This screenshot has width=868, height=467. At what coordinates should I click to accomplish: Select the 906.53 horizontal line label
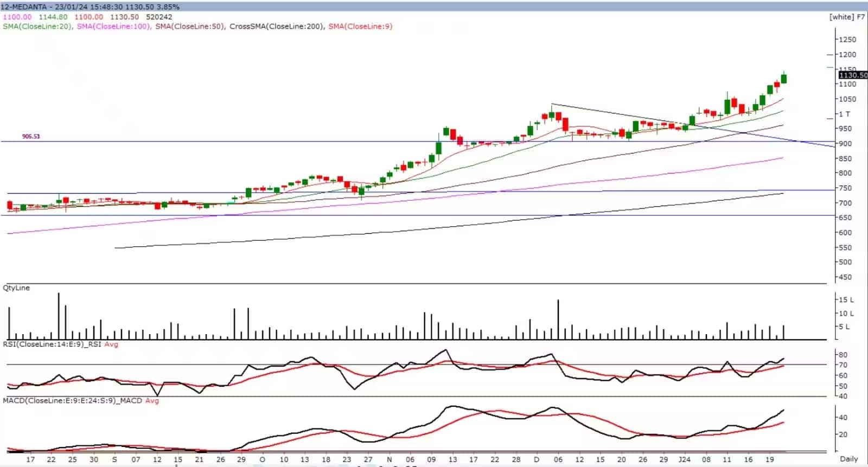click(x=31, y=136)
